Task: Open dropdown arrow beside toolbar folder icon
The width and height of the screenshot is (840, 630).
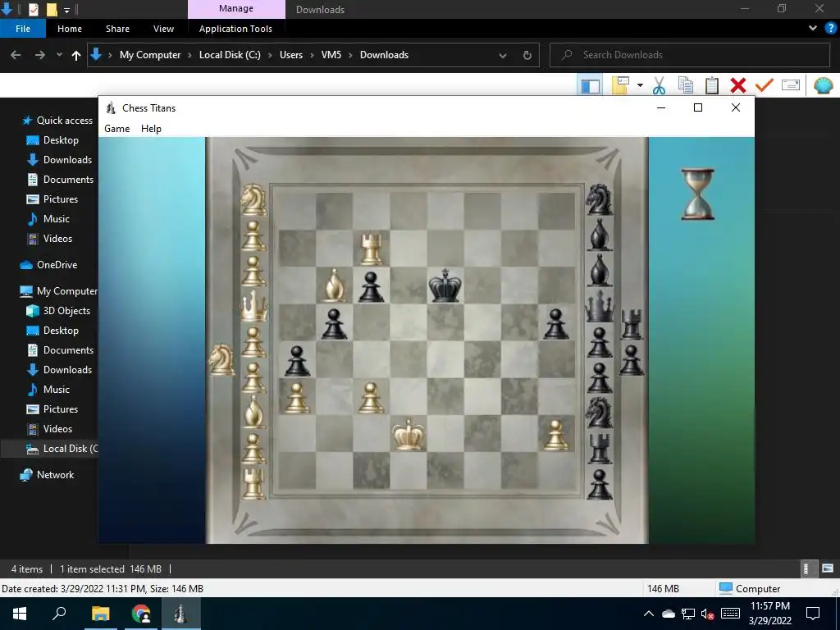Action: point(640,85)
